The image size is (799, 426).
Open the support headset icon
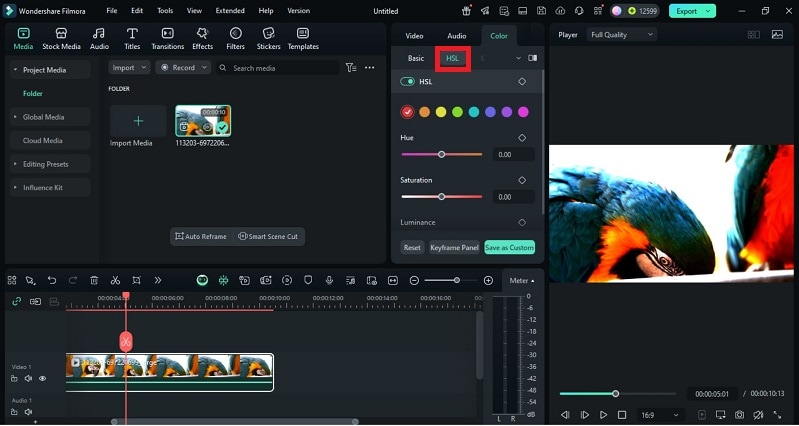[x=579, y=11]
